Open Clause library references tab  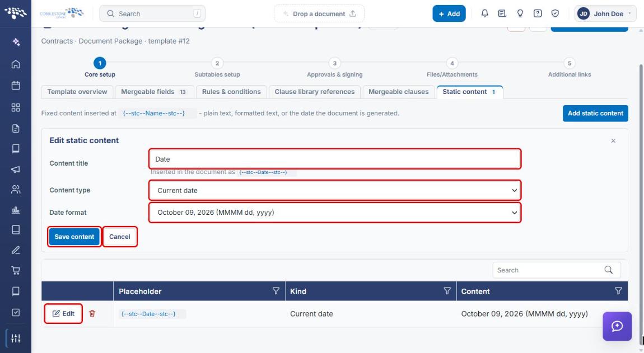pos(315,92)
